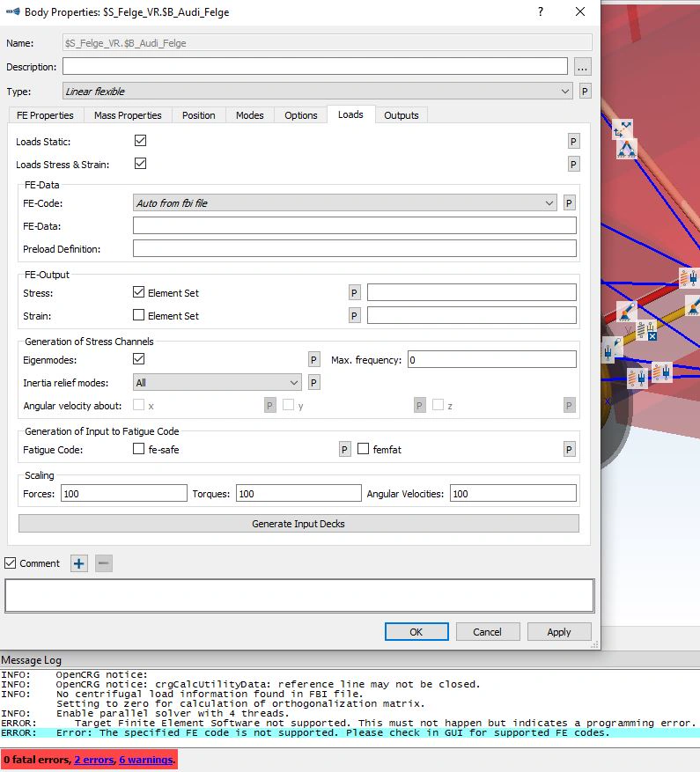Open the Description ellipsis editor button

coord(582,67)
